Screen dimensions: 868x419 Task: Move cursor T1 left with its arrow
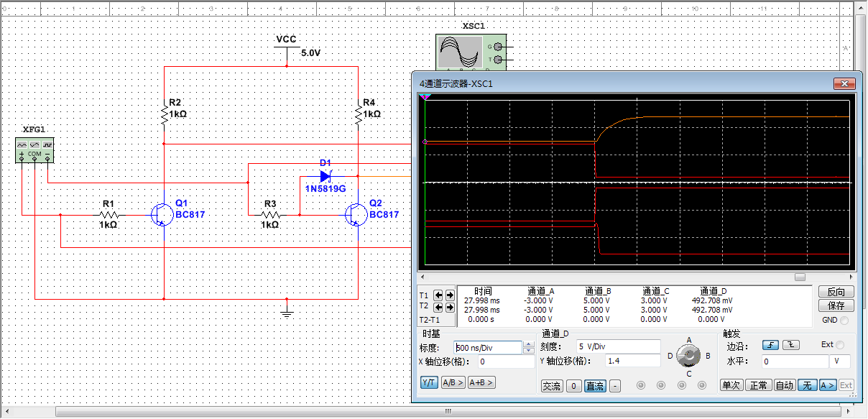click(x=438, y=295)
